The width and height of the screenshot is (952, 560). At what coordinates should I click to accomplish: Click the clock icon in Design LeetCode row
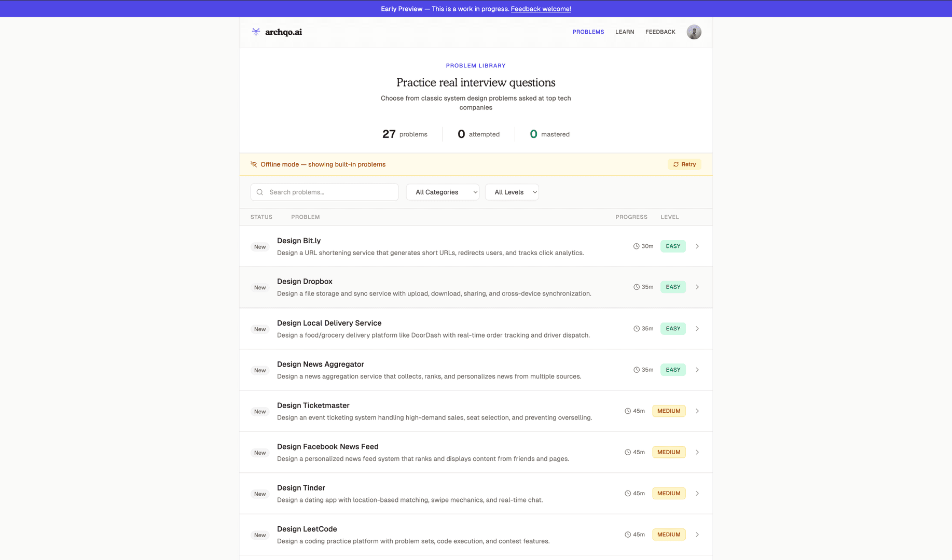point(628,535)
